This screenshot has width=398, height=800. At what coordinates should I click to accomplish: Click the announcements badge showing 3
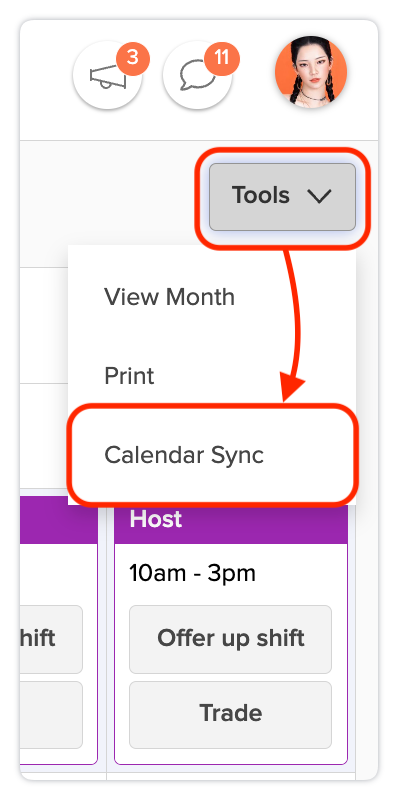[x=133, y=58]
